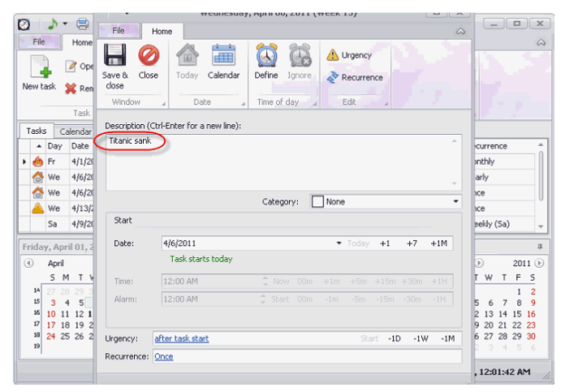The height and width of the screenshot is (392, 565).
Task: Click the red Close icon
Action: pyautogui.click(x=149, y=56)
